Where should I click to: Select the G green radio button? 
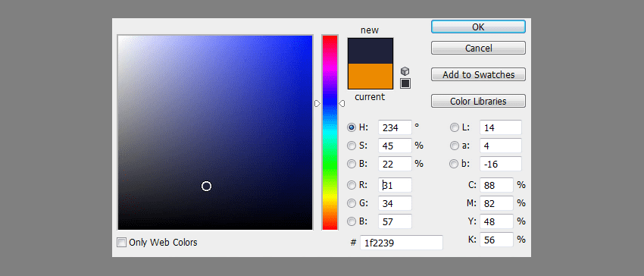click(x=352, y=203)
